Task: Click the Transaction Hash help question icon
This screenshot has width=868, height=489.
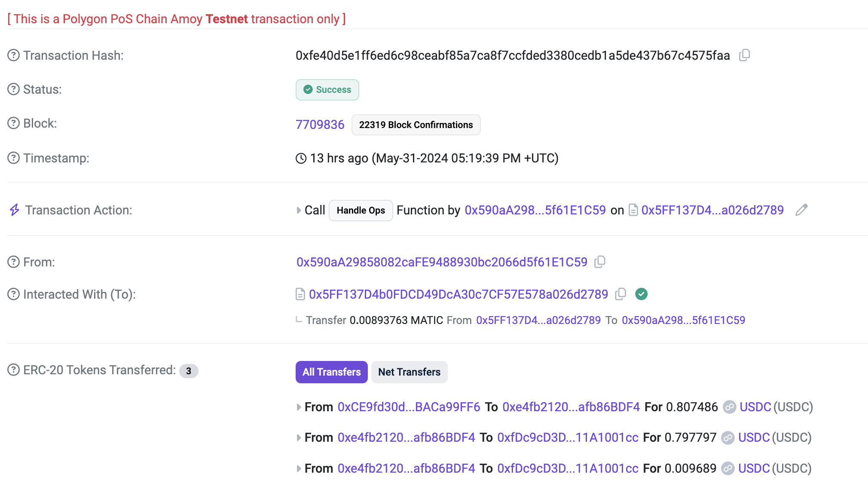Action: click(x=14, y=55)
